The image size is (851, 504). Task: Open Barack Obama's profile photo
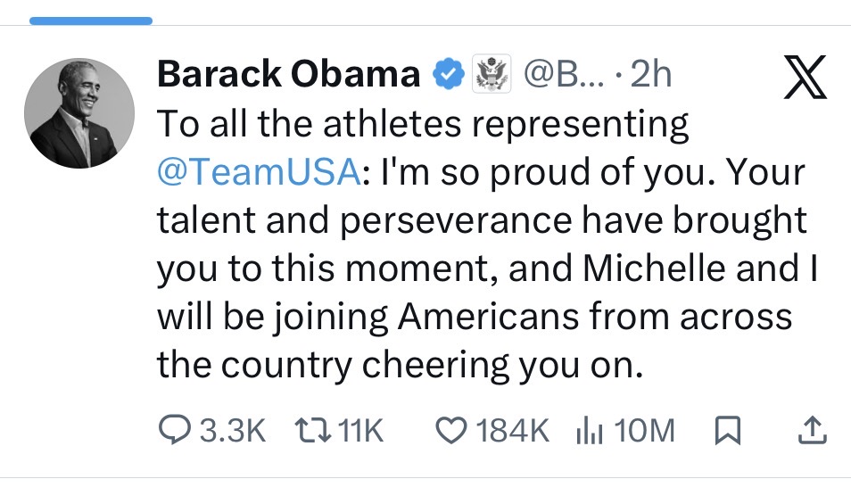pos(78,113)
